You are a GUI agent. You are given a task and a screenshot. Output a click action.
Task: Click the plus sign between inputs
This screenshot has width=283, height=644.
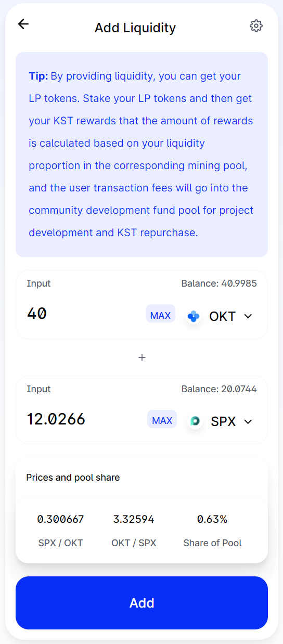click(x=141, y=357)
